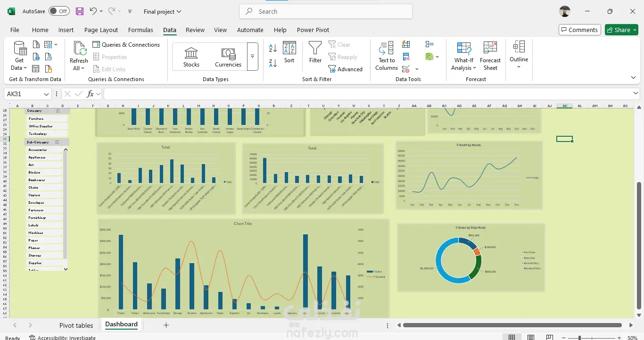This screenshot has width=644, height=340.
Task: Open the Share dropdown
Action: click(x=636, y=30)
